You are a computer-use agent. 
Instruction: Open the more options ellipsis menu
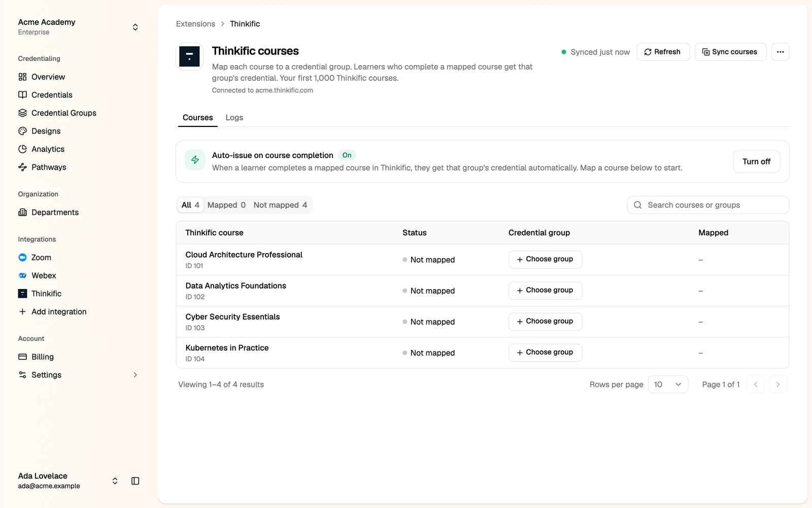point(780,52)
